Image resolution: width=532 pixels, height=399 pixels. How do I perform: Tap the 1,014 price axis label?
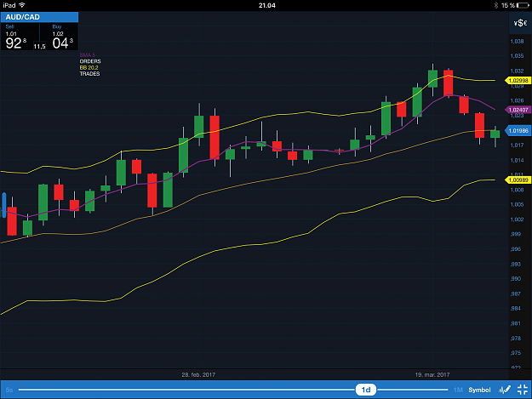pyautogui.click(x=517, y=160)
